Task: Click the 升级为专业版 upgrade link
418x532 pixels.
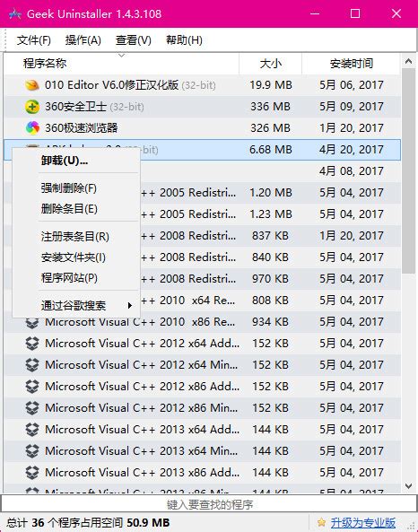Action: (363, 522)
